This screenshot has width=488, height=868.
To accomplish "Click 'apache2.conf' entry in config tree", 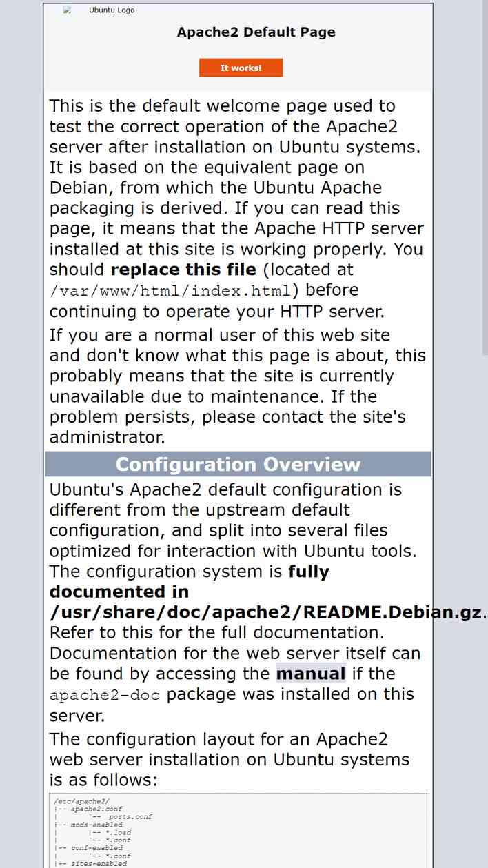I will coord(96,809).
